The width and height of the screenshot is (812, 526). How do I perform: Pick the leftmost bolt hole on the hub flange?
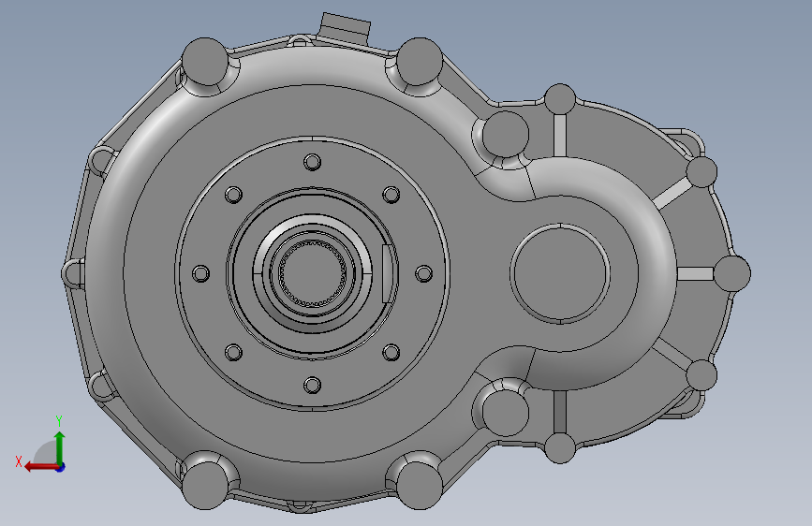coord(201,273)
